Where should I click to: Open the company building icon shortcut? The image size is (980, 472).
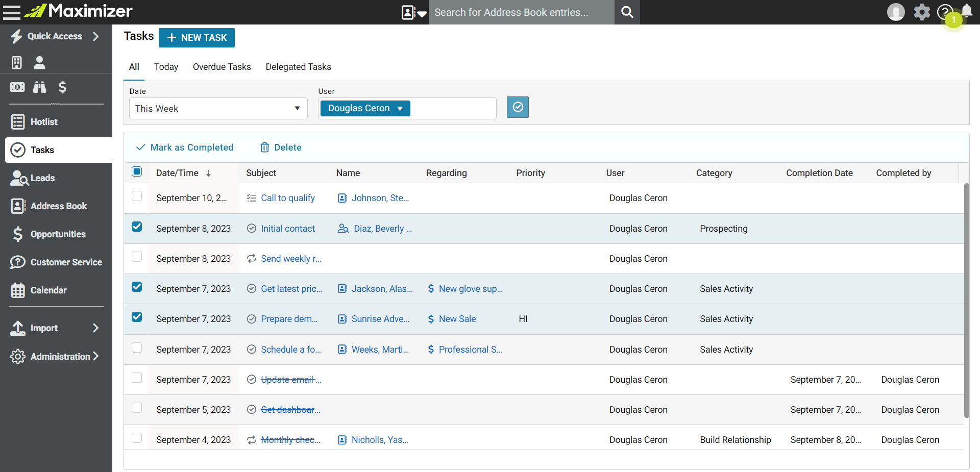coord(17,62)
